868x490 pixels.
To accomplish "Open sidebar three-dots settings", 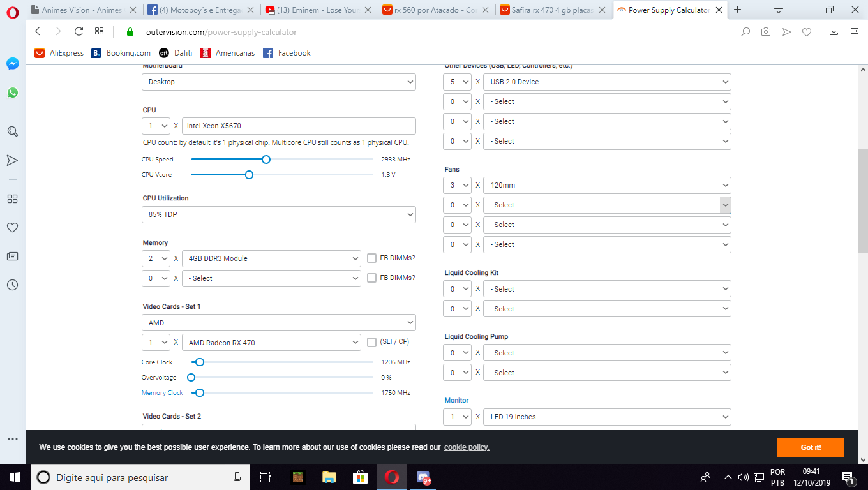I will point(13,439).
